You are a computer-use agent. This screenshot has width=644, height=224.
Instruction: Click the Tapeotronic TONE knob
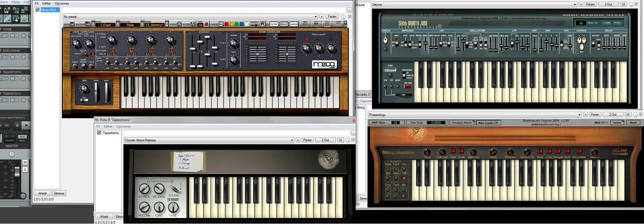point(159,207)
